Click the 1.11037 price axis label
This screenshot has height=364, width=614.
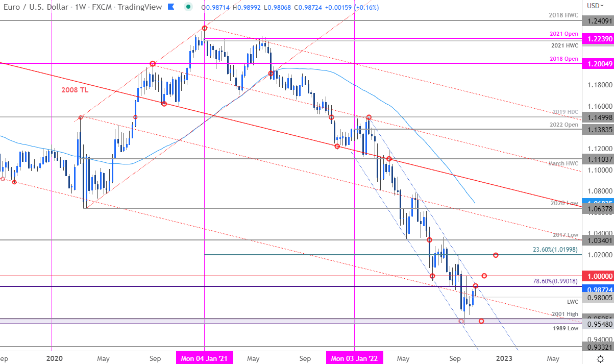(598, 160)
